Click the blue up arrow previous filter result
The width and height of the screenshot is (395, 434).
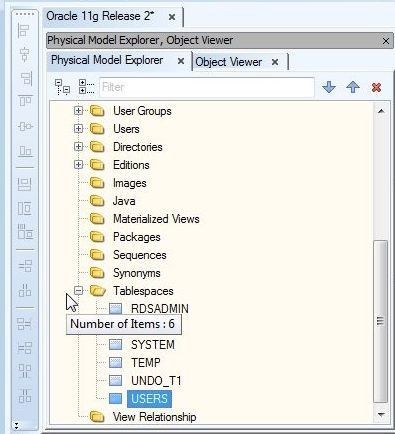(x=353, y=88)
